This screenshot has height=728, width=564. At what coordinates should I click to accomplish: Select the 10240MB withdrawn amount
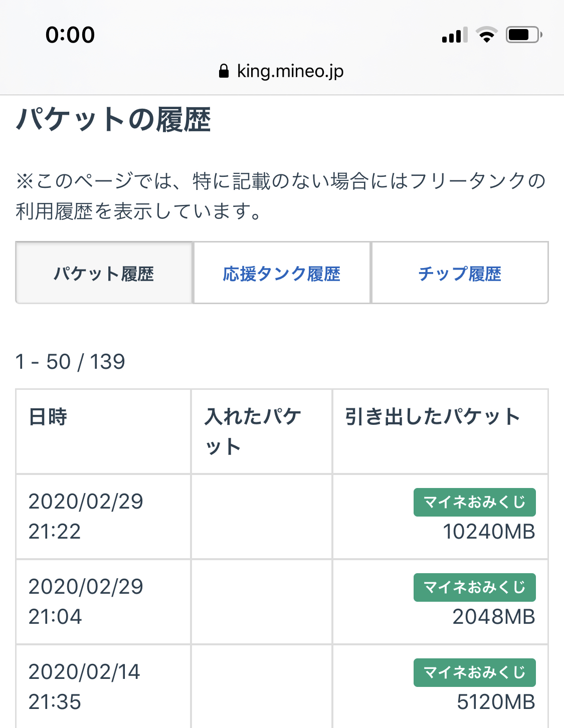point(489,532)
